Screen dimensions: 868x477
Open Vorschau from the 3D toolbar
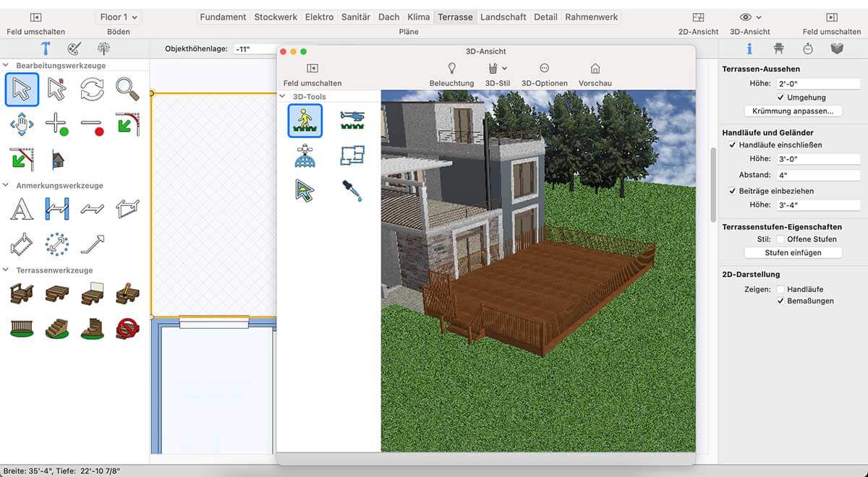click(x=595, y=69)
